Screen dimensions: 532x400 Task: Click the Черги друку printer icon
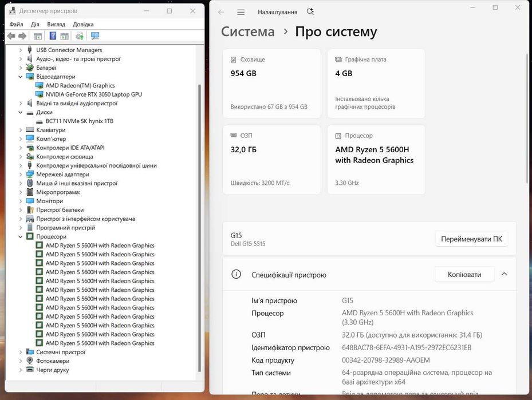30,370
